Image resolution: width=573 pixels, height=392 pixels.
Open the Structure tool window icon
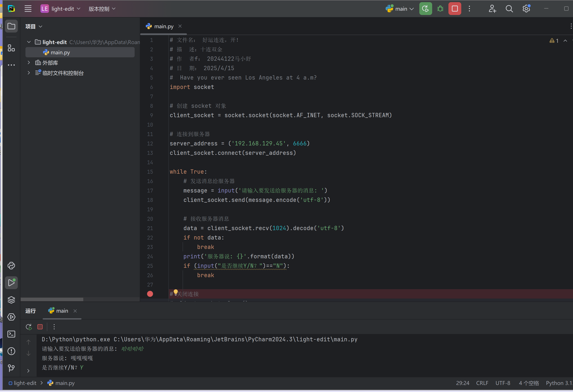(11, 48)
